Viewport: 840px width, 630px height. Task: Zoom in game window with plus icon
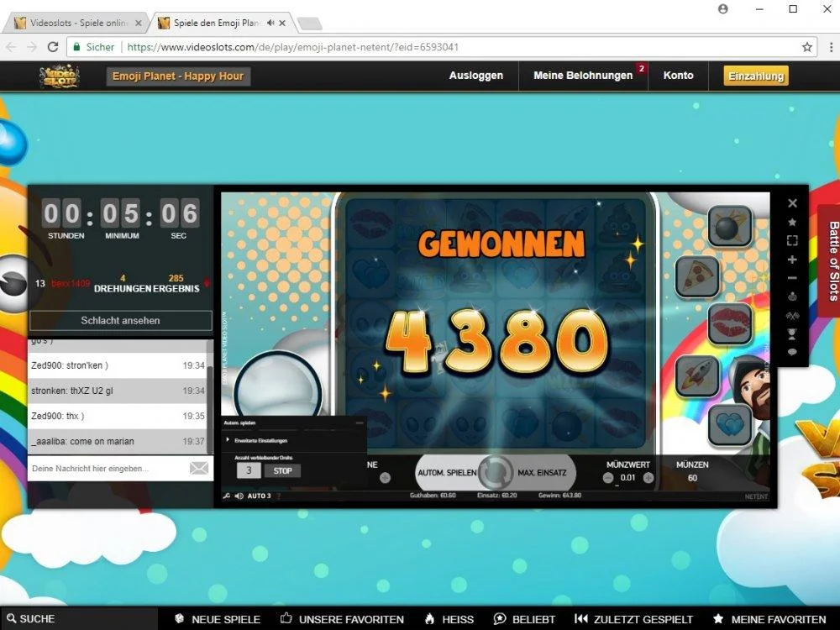tap(792, 260)
